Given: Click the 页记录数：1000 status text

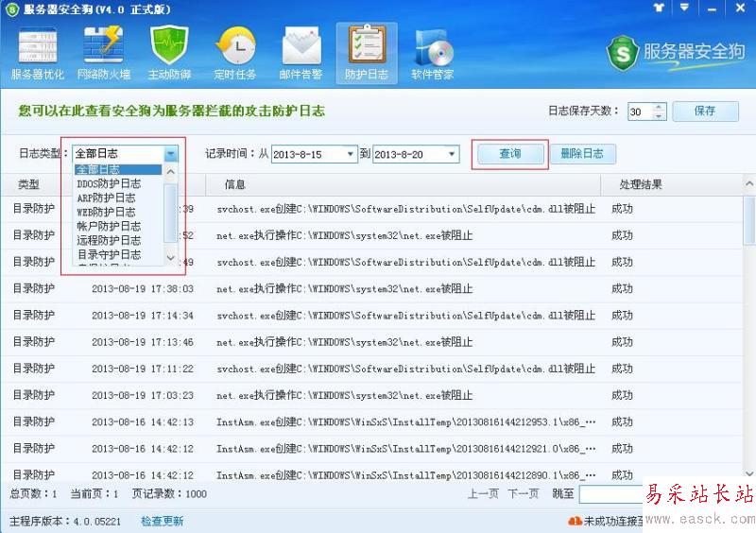Looking at the screenshot, I should click(169, 493).
